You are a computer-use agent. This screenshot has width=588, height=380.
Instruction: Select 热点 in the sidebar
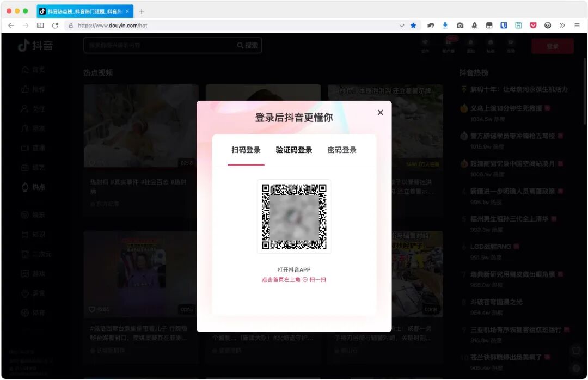point(33,187)
